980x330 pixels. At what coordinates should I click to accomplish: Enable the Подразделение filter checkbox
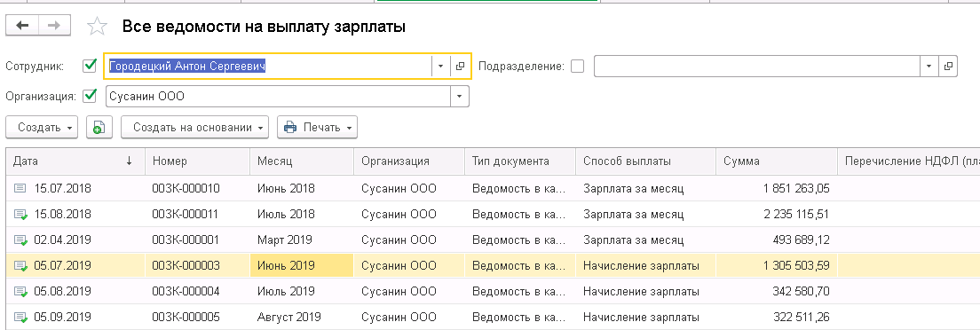coord(578,66)
